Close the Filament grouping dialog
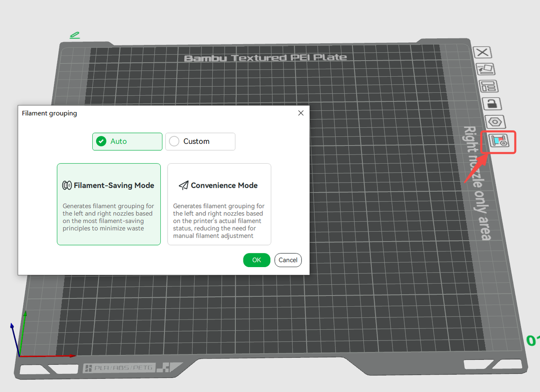Viewport: 540px width, 392px height. 301,113
